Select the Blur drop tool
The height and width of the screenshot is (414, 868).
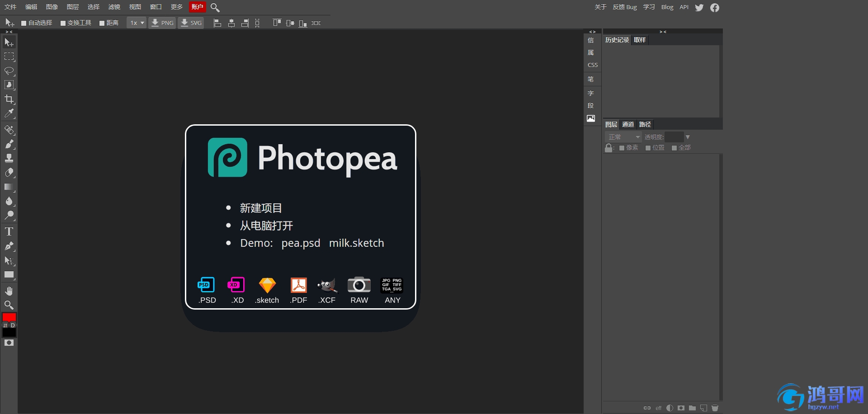point(9,201)
